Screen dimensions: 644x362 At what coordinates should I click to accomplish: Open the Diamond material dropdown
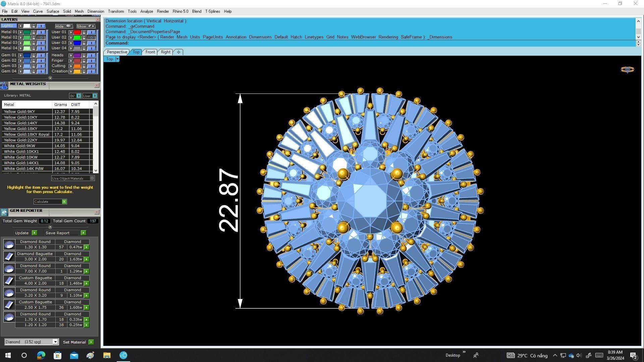pyautogui.click(x=55, y=342)
